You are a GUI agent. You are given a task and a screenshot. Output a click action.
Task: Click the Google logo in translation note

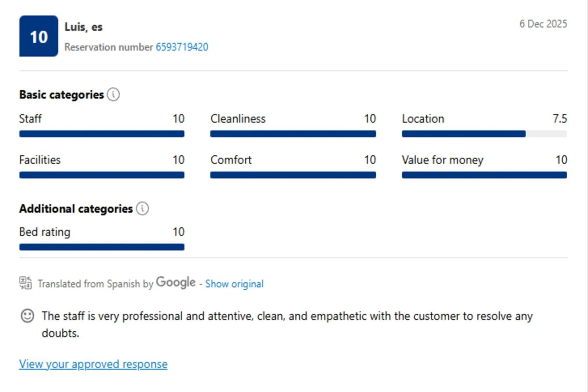pos(176,282)
